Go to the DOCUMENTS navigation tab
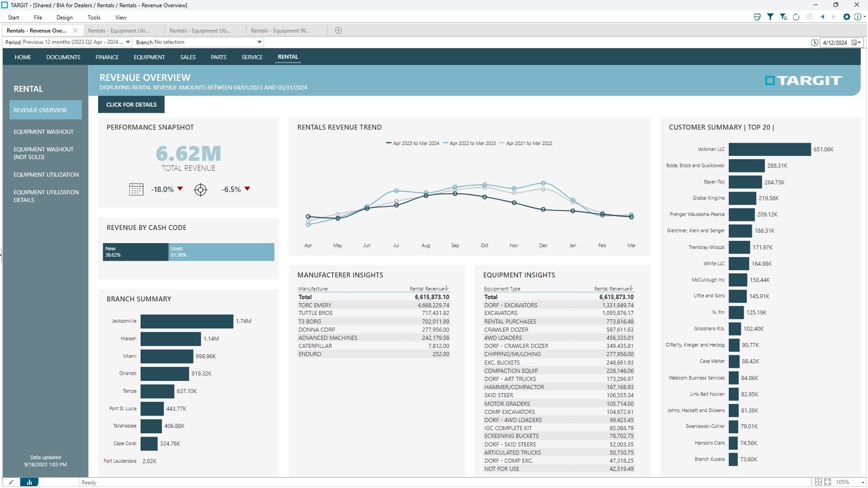 [63, 57]
